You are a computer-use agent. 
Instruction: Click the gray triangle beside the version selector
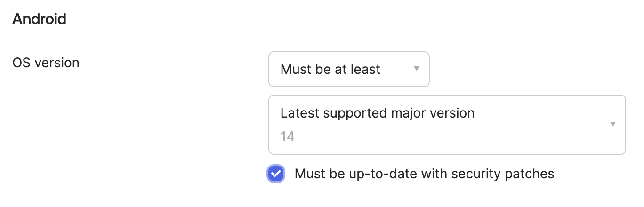[x=612, y=124]
